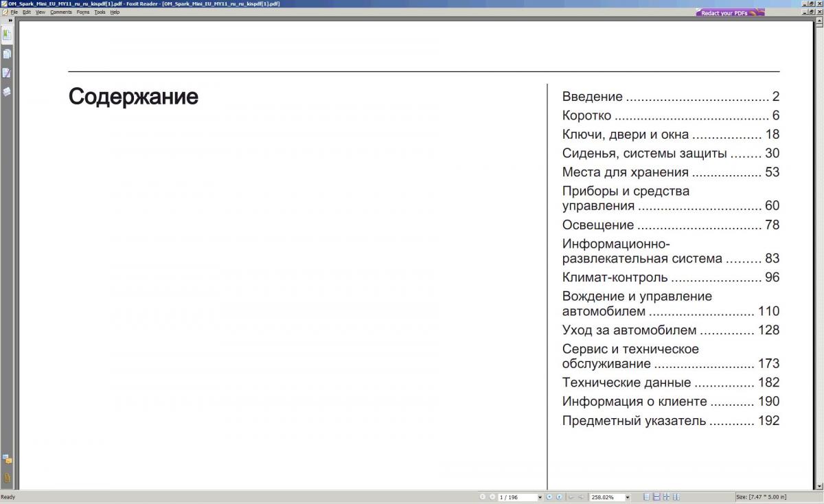824x504 pixels.
Task: Open the Pages thumbnails panel
Action: [7, 54]
